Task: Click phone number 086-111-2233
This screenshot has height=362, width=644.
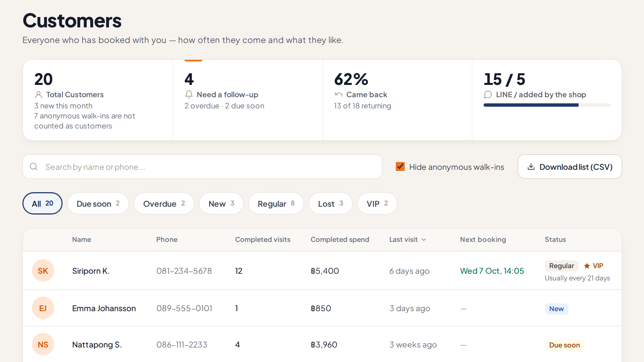Action: point(182,345)
